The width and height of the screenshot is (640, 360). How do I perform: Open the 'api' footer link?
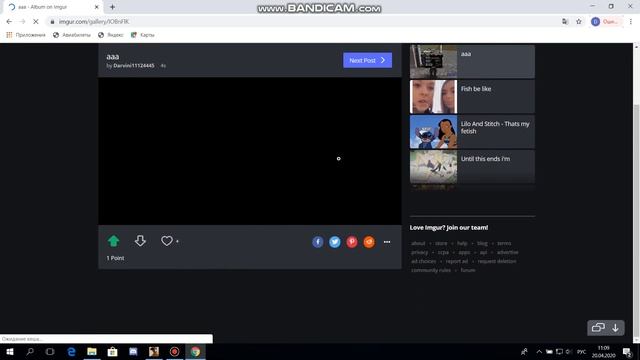tap(483, 252)
